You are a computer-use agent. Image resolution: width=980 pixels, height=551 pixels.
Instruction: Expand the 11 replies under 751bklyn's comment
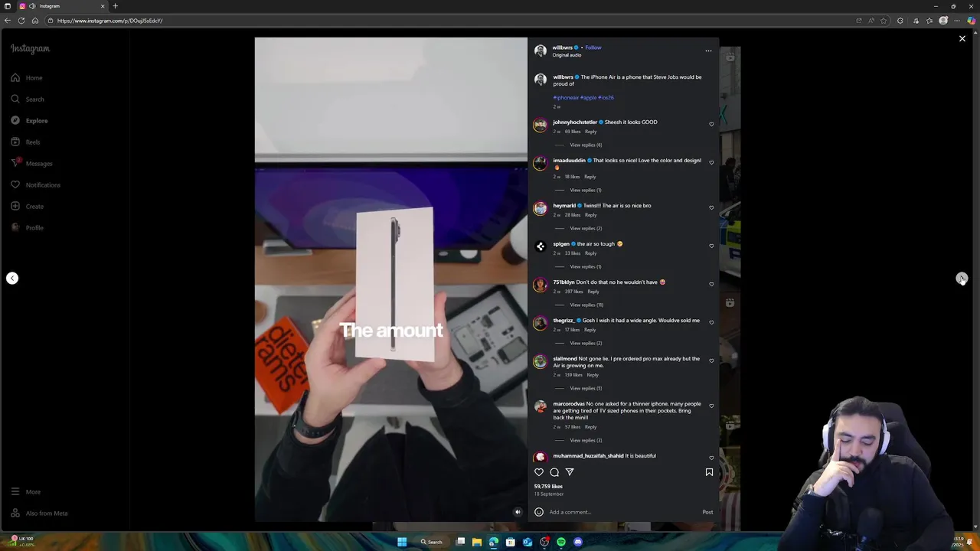(586, 305)
